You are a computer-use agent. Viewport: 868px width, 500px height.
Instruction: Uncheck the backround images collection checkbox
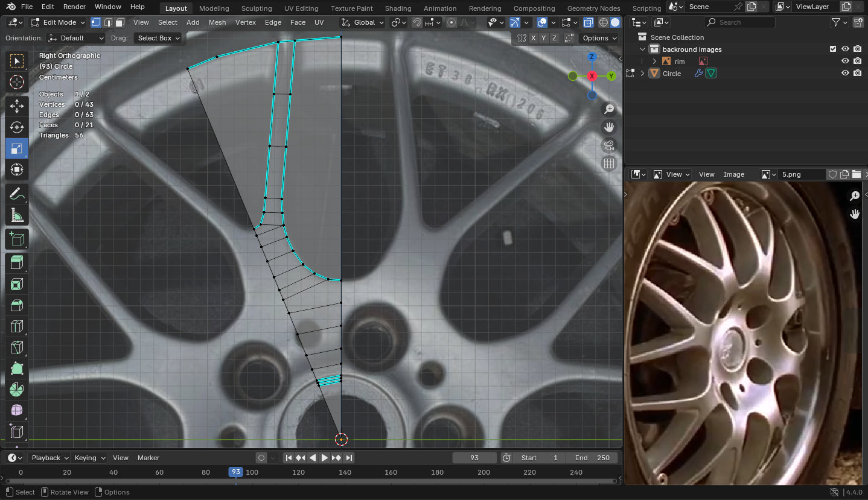tap(833, 49)
